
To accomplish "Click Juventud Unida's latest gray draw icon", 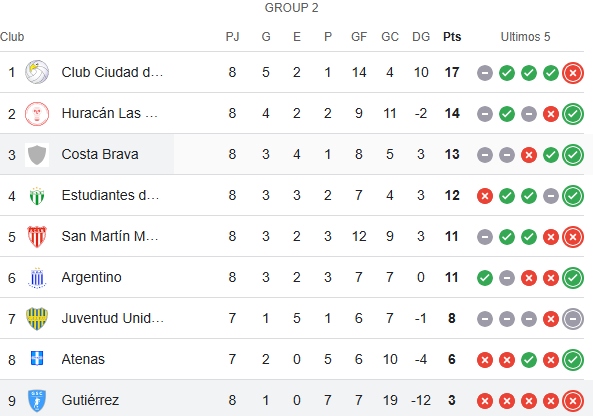I will pyautogui.click(x=573, y=319).
